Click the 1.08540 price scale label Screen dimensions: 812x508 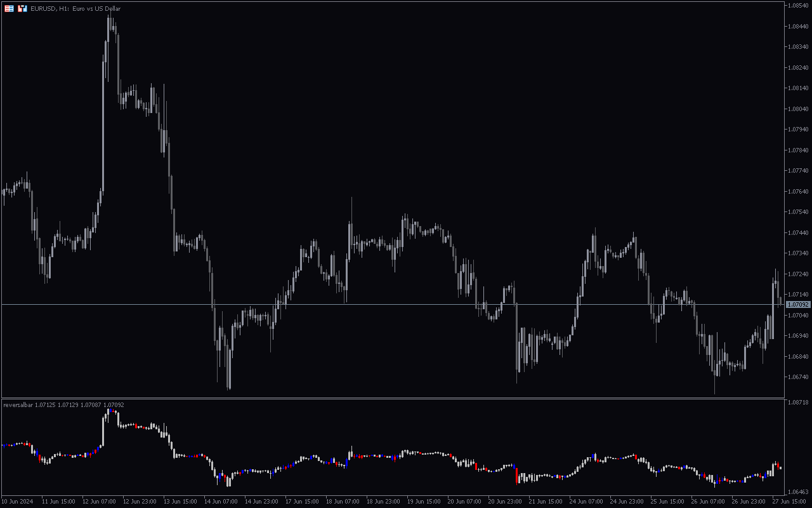point(797,6)
